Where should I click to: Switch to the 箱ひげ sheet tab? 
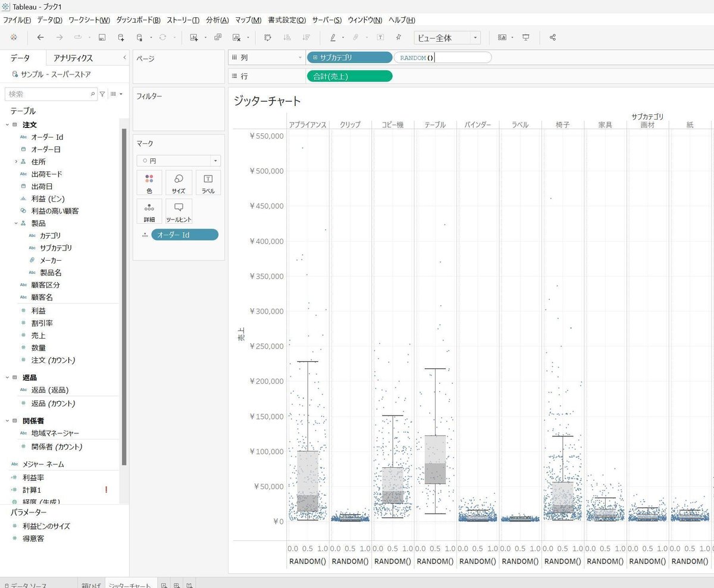point(91,584)
